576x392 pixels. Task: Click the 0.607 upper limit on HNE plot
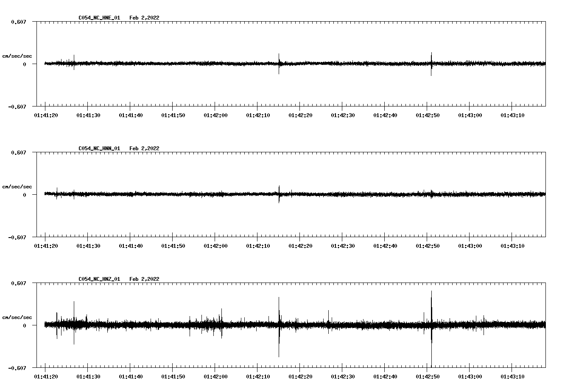[x=19, y=22]
